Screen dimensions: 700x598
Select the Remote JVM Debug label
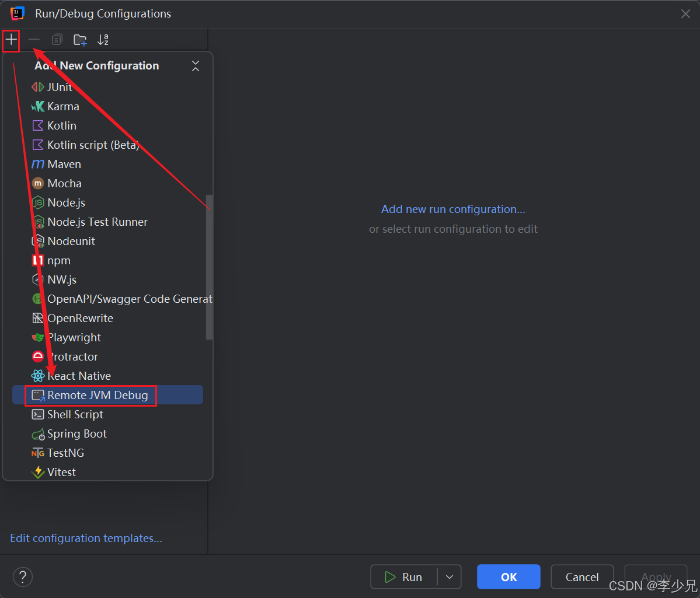(97, 396)
